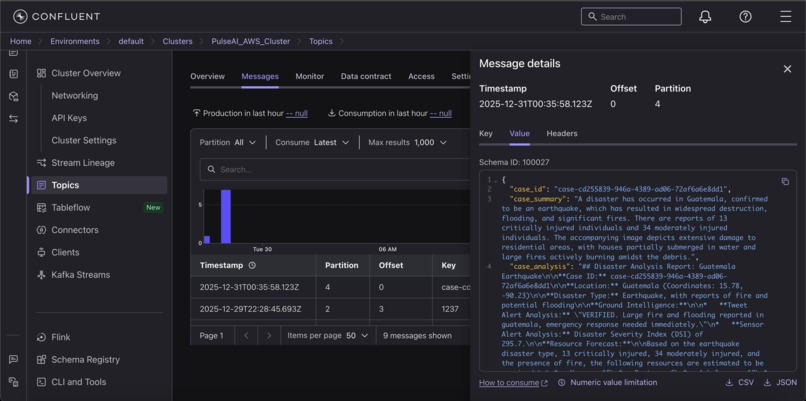Screen dimensions: 806x401
Task: Click the Topics sidebar icon
Action: (x=42, y=185)
